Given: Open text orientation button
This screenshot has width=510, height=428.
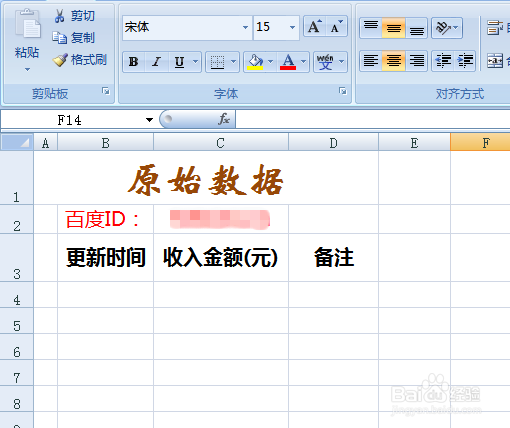Looking at the screenshot, I should click(x=447, y=27).
